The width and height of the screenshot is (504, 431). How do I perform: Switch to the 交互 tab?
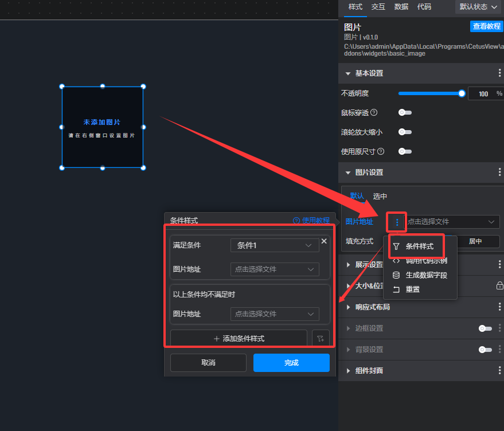(378, 7)
